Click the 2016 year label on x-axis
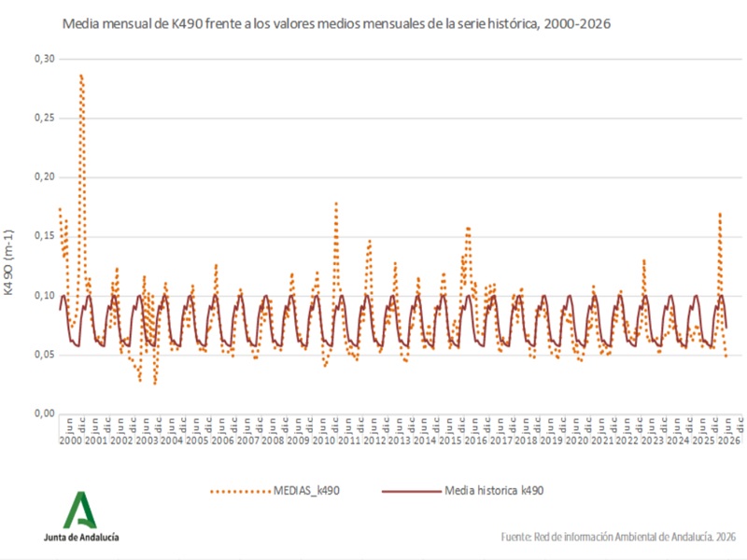The height and width of the screenshot is (560, 747). [x=475, y=441]
